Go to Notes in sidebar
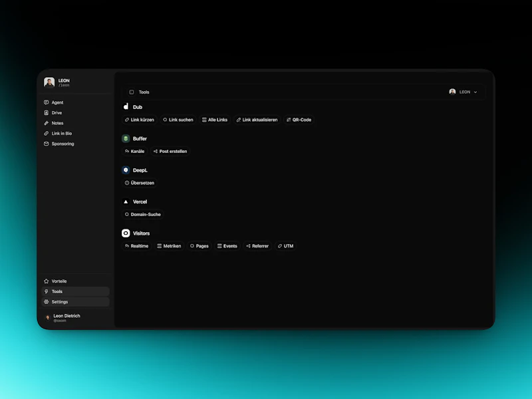The height and width of the screenshot is (399, 532). [x=75, y=123]
